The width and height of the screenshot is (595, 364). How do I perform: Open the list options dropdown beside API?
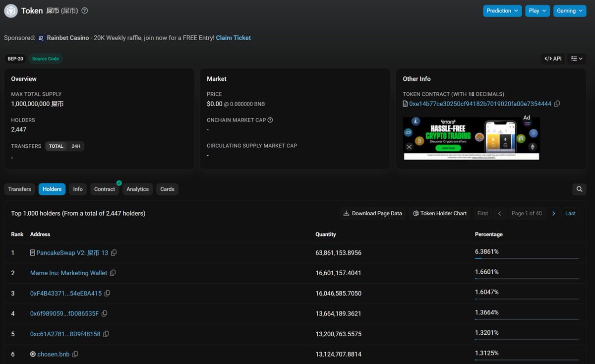pos(577,59)
